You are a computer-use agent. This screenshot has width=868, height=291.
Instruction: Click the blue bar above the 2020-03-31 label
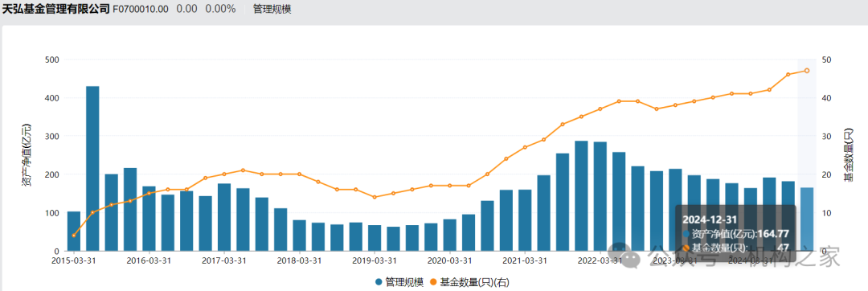[x=450, y=235]
